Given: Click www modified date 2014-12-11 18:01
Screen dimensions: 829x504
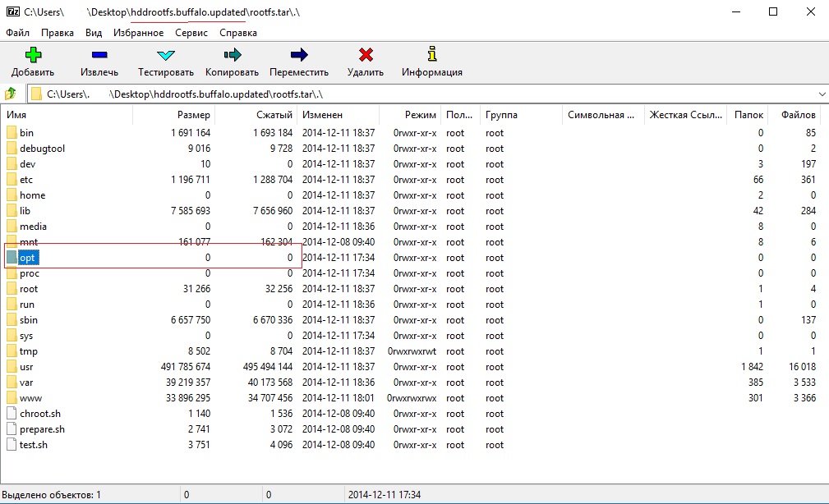Looking at the screenshot, I should (x=339, y=398).
